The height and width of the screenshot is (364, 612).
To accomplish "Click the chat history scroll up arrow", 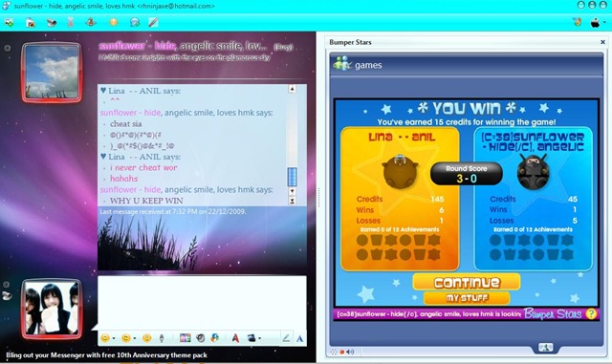I will [x=292, y=89].
